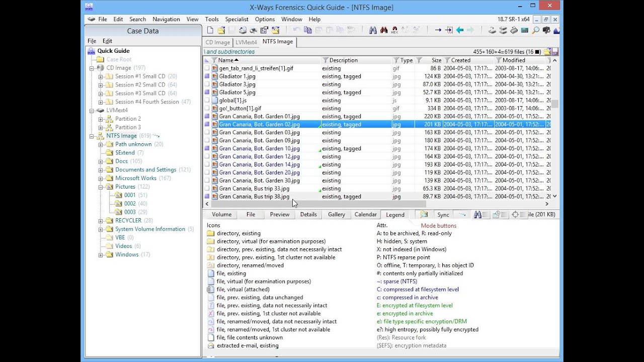Click the New file toolbar icon
This screenshot has width=644, height=362.
(210, 30)
